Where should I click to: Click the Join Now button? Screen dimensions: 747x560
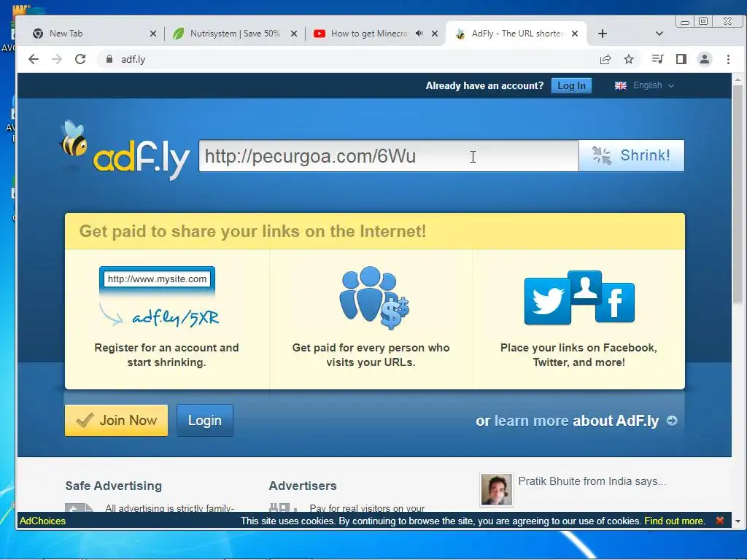pyautogui.click(x=116, y=421)
